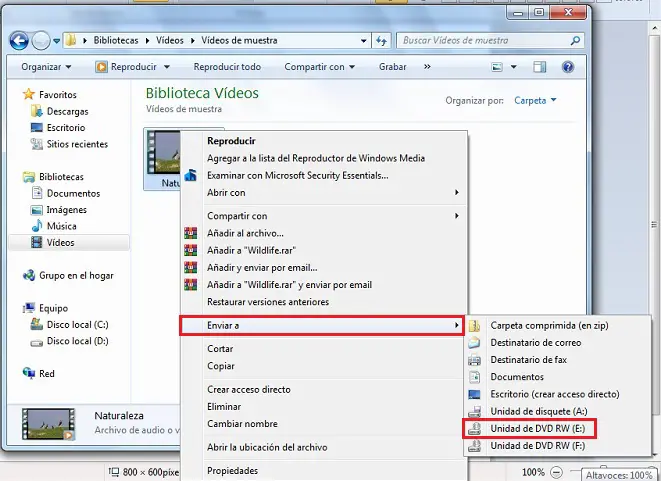Image resolution: width=661 pixels, height=481 pixels.
Task: Open the Compartir con toolbar dropdown
Action: [320, 67]
